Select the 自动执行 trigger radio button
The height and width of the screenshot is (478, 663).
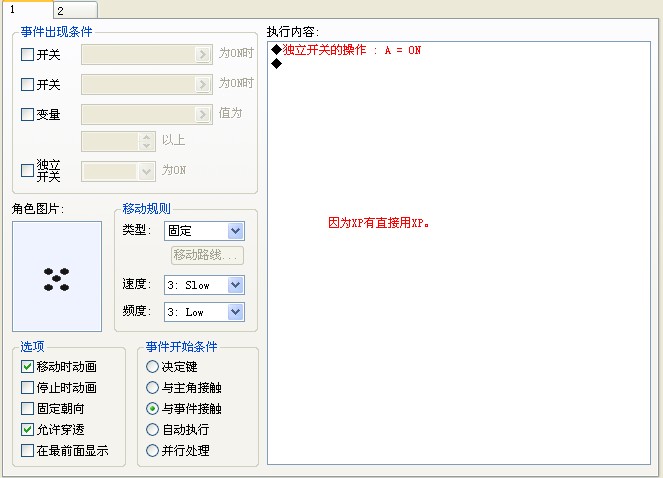click(x=152, y=430)
